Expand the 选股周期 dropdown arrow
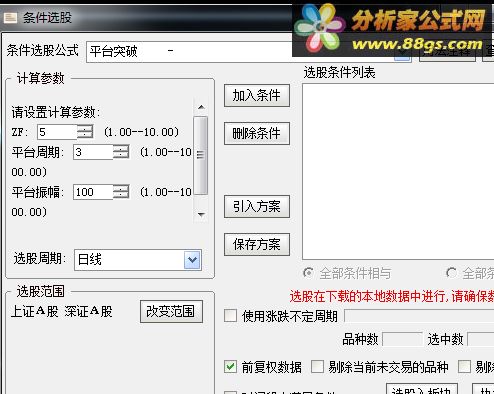 [193, 259]
